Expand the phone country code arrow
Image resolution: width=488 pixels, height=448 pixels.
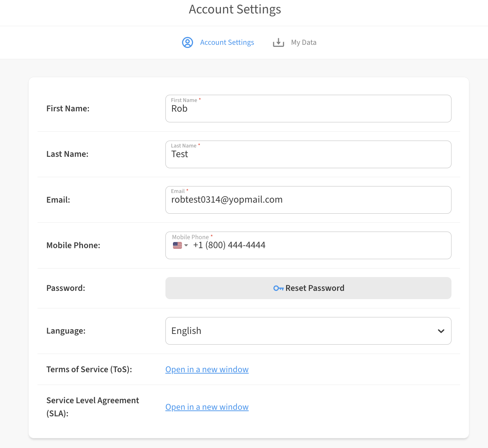click(x=186, y=245)
